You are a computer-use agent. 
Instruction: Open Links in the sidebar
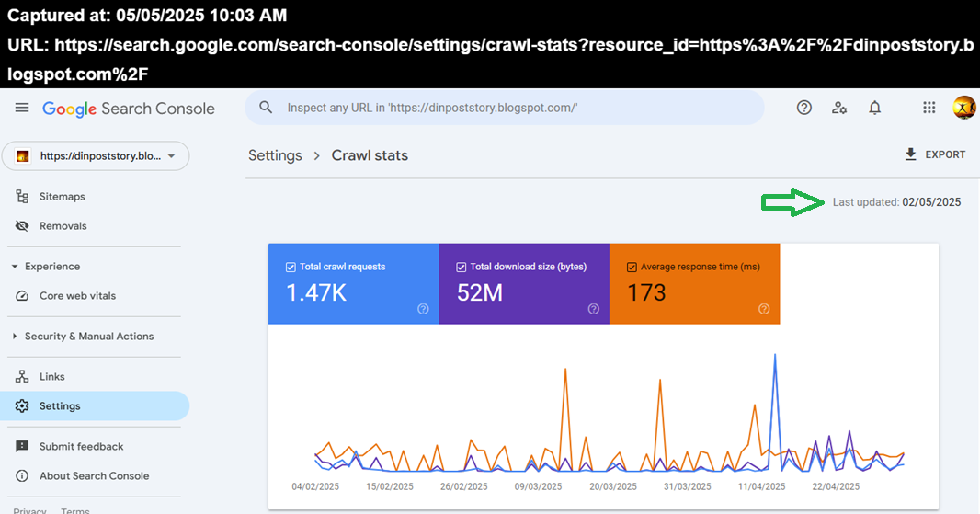point(51,376)
